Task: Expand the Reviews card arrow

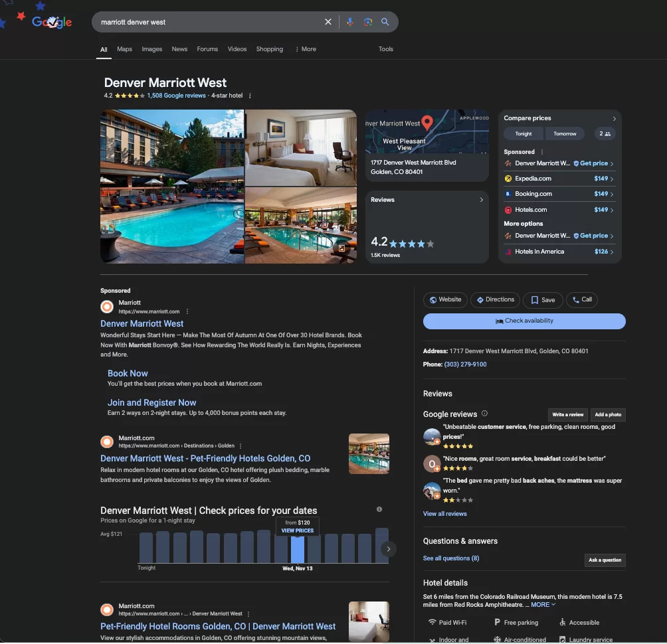Action: [482, 200]
